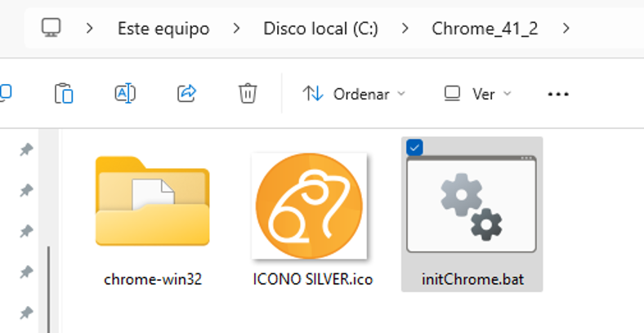Click the Paste clipboard icon
This screenshot has width=644, height=333.
pos(64,94)
